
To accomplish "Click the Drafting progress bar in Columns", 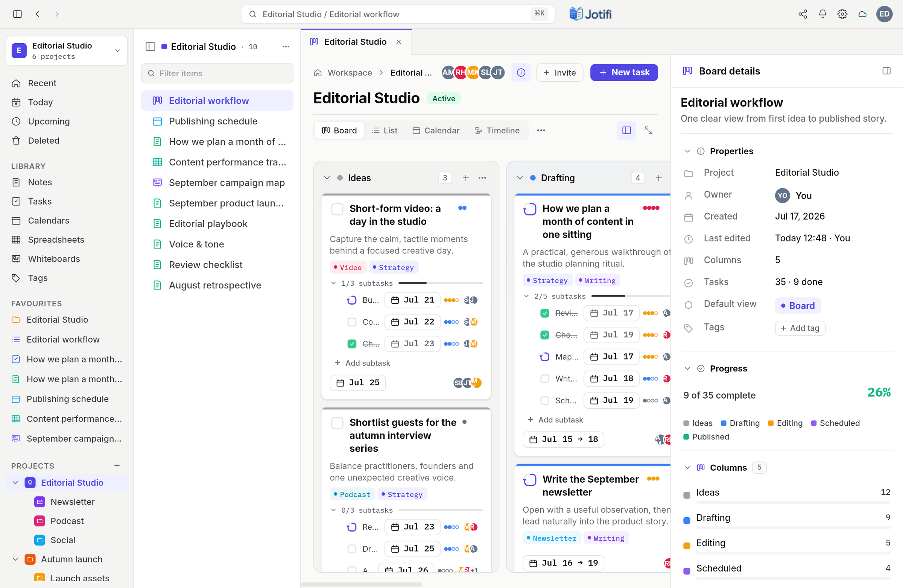I will (x=793, y=528).
